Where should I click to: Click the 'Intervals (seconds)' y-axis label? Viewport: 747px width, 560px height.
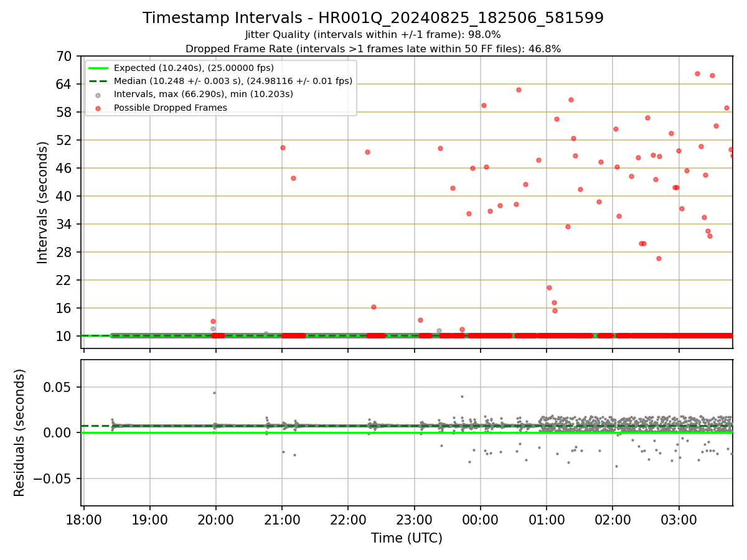click(x=43, y=202)
